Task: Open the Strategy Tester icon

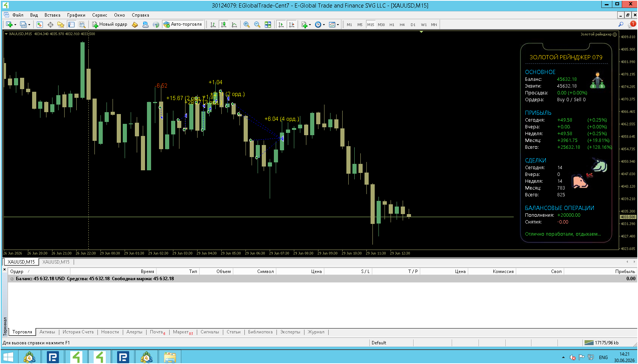Action: pos(82,25)
